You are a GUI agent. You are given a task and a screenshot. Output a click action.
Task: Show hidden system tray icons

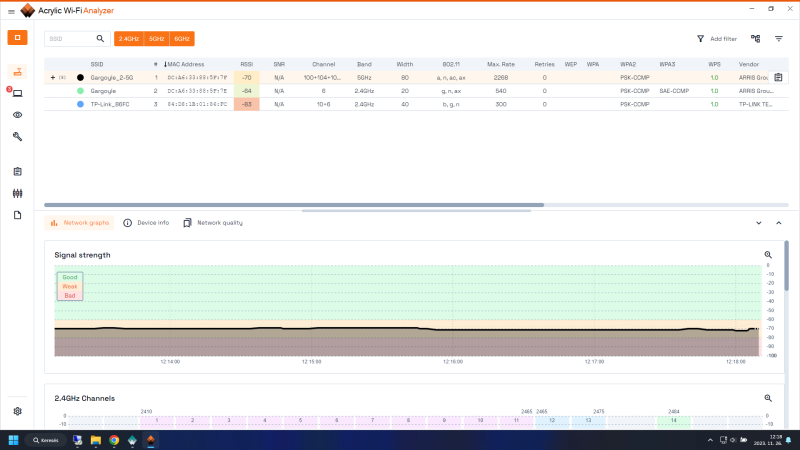tap(710, 440)
